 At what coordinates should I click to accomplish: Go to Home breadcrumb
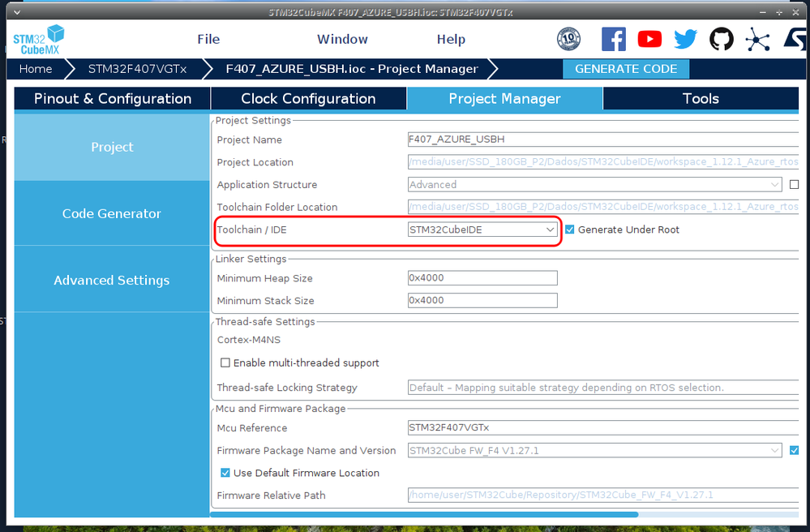pyautogui.click(x=36, y=69)
